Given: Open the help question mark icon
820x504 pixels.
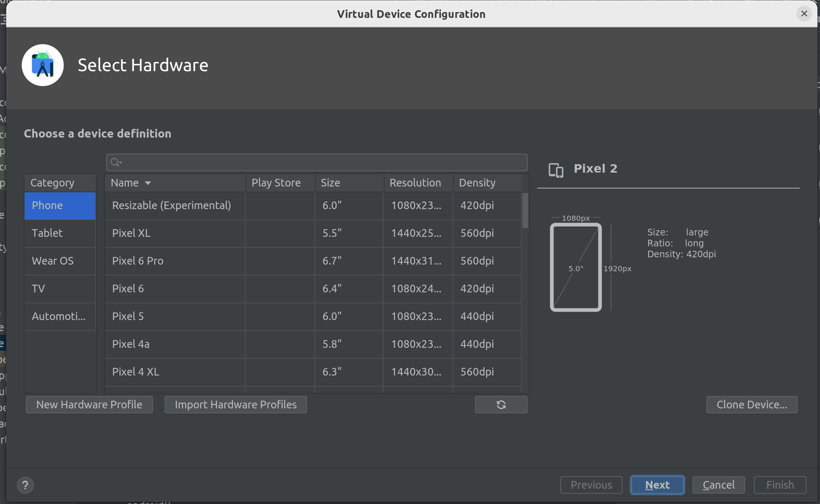Looking at the screenshot, I should coord(25,485).
